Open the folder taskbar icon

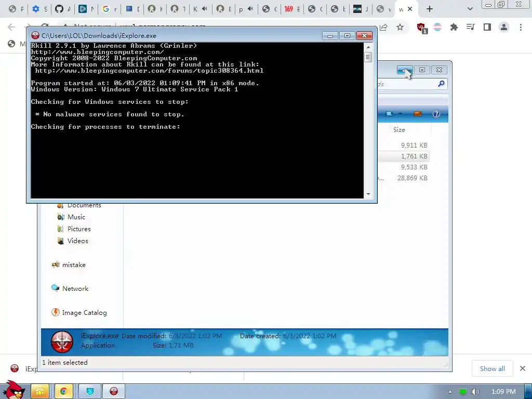[40, 392]
